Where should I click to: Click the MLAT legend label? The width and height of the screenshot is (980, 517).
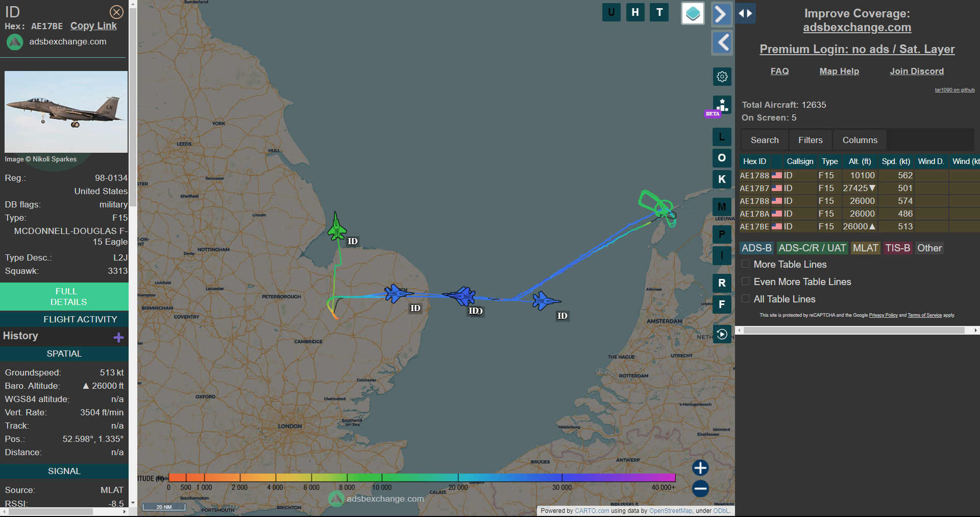click(x=865, y=248)
